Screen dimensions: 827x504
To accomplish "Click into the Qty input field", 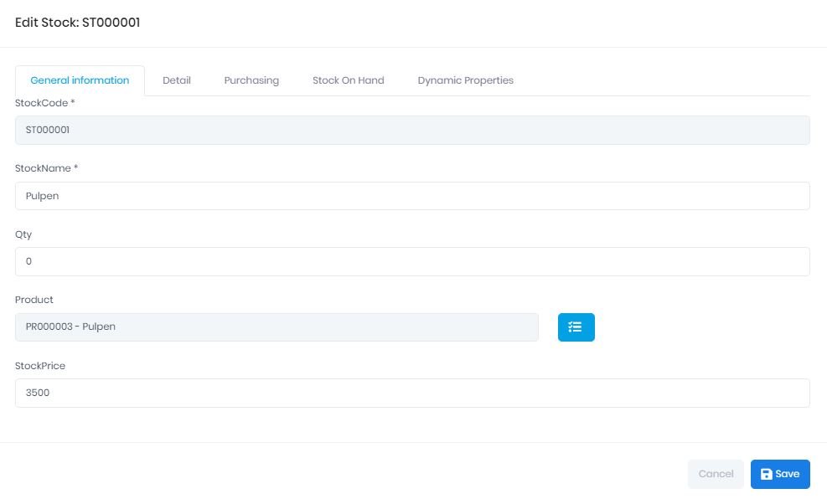I will tap(412, 261).
